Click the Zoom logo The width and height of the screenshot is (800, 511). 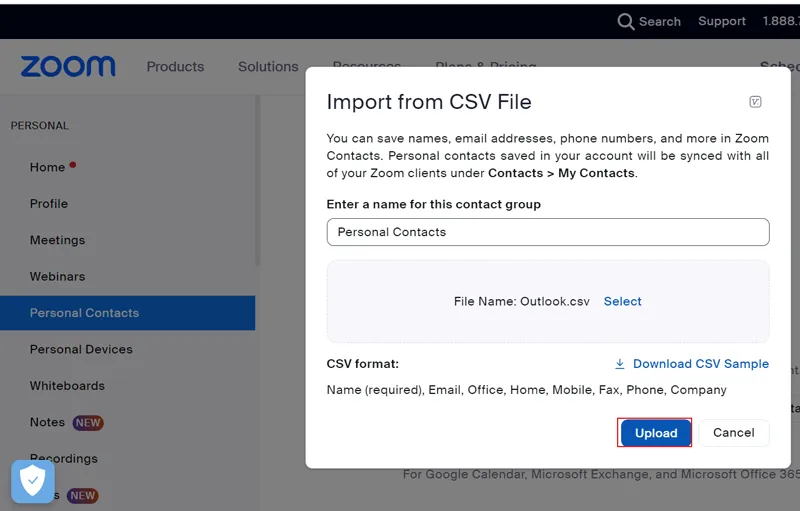pos(68,67)
